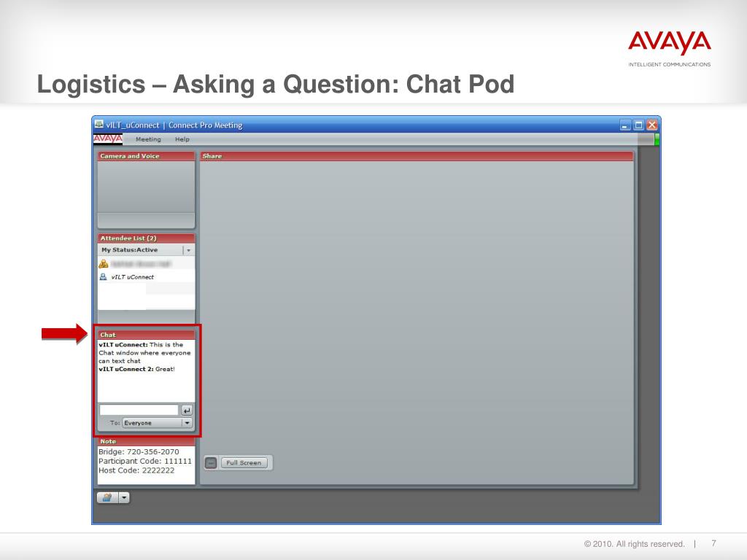
Task: Select vILT uConnect attendee icon
Action: click(103, 276)
